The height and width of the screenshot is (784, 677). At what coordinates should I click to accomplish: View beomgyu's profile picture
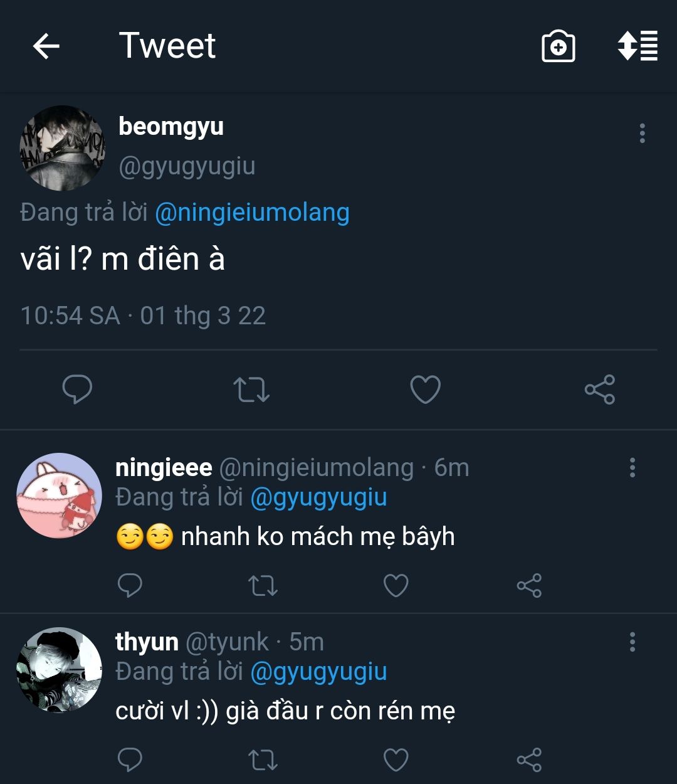62,148
